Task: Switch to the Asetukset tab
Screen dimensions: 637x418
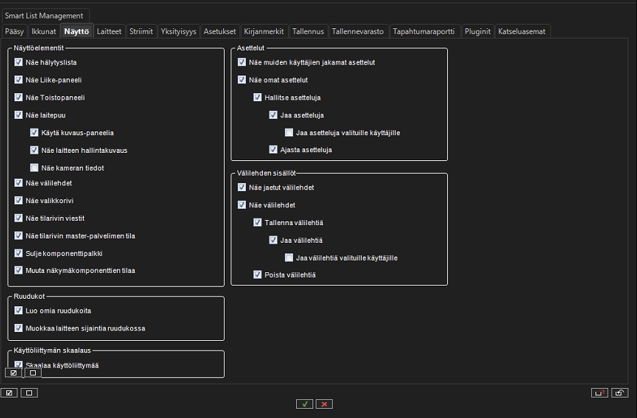Action: pyautogui.click(x=219, y=31)
